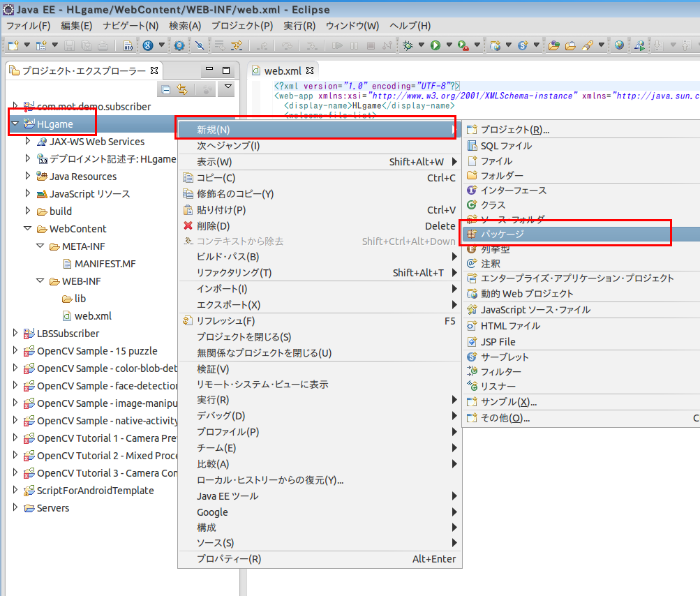Expand the LBSSubscriber project

(x=15, y=333)
